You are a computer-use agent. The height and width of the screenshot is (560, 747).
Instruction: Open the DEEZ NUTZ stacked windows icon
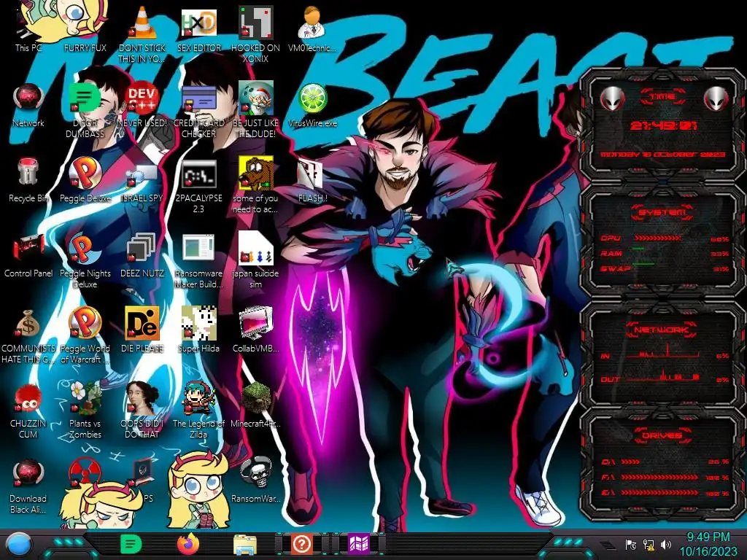point(142,255)
